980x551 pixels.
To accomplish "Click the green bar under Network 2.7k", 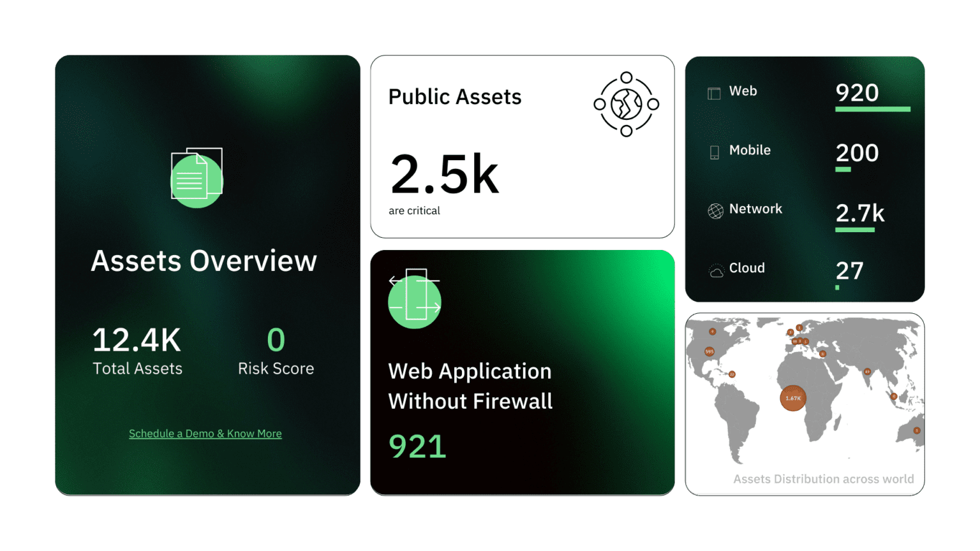I will (854, 230).
